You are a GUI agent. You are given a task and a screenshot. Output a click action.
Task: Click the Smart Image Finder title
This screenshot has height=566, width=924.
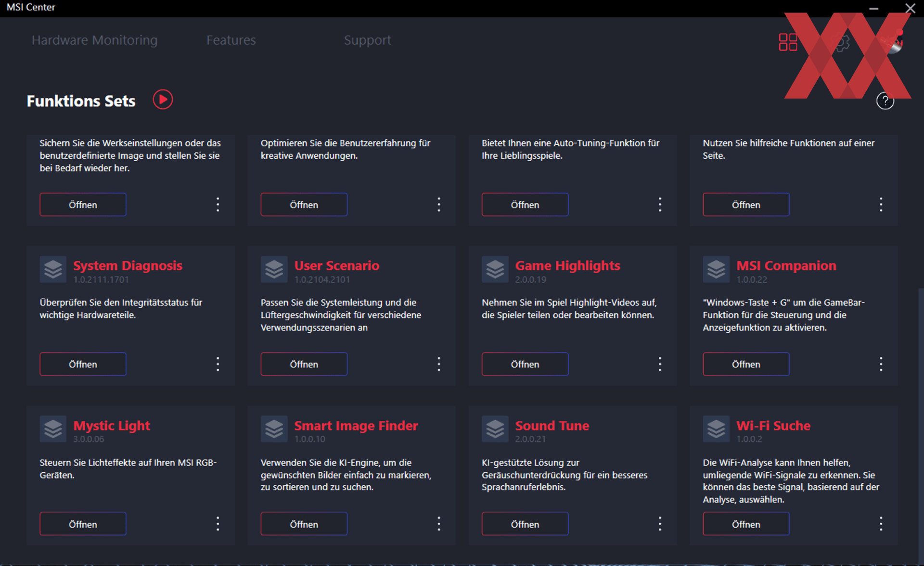pos(356,426)
